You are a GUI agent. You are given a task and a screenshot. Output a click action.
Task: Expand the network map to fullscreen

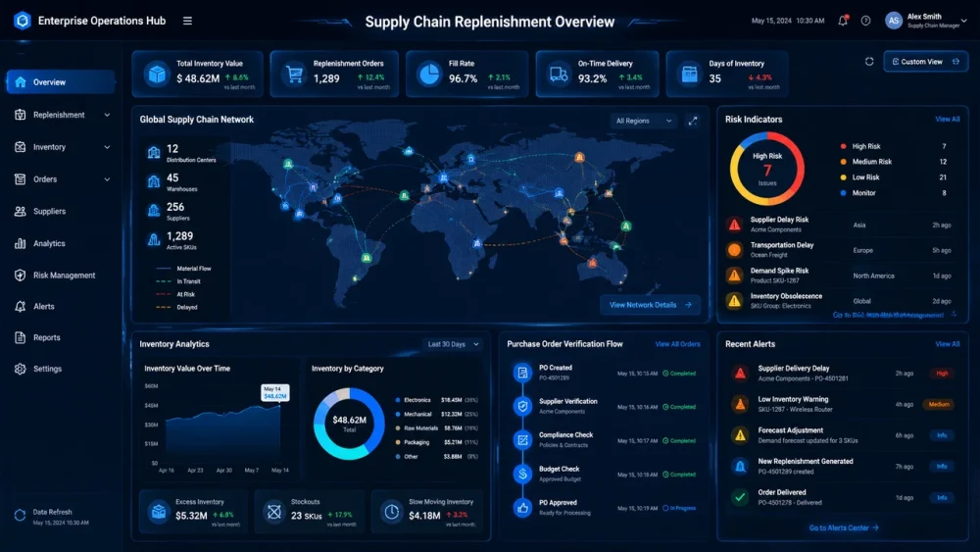tap(693, 121)
